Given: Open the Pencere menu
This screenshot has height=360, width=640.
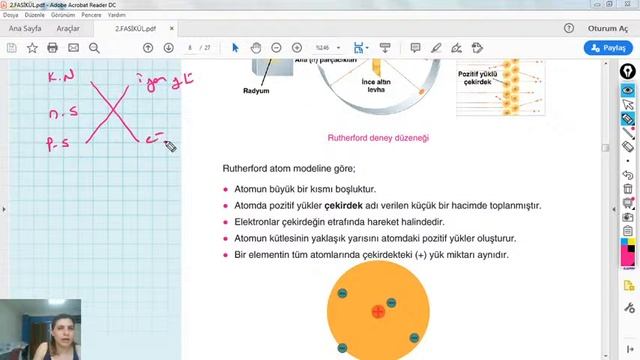Looking at the screenshot, I should (91, 15).
